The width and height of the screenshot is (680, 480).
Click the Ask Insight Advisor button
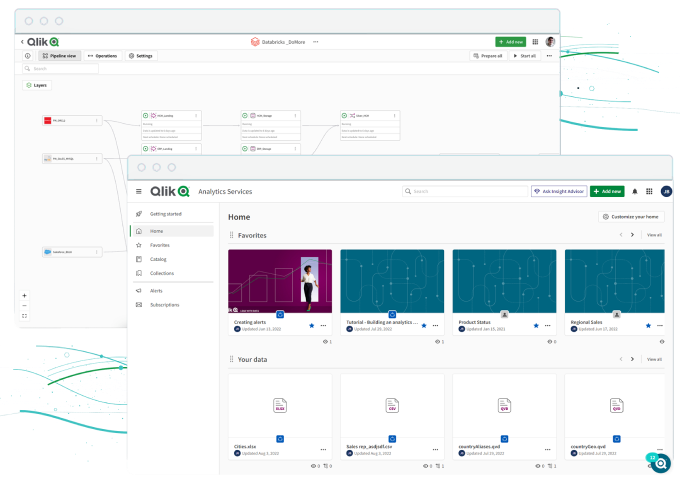pos(559,191)
